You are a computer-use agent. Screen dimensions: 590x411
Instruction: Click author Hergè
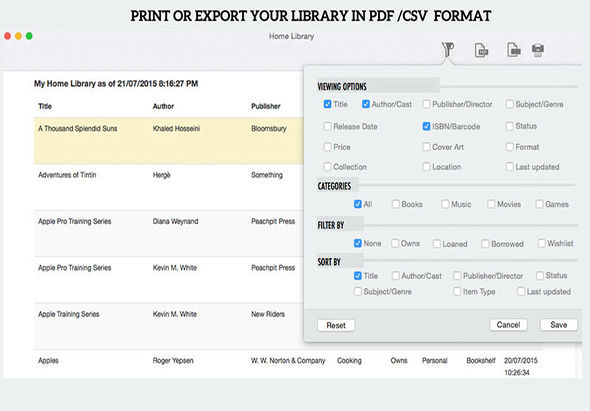161,175
